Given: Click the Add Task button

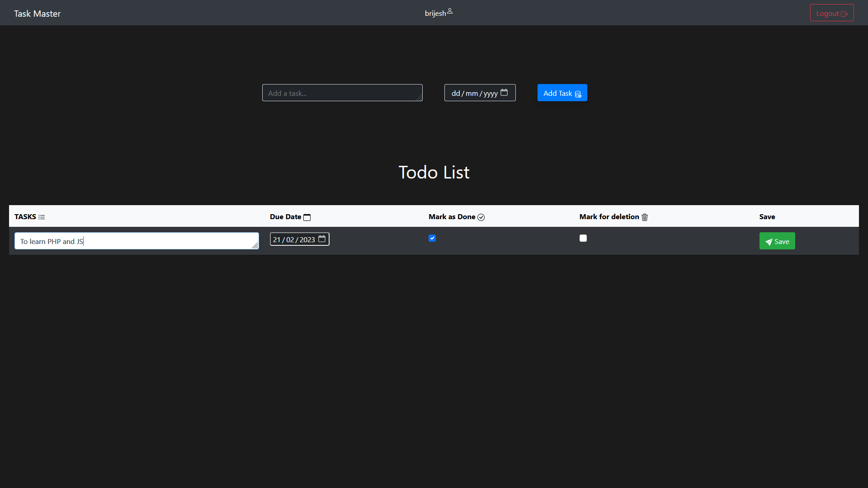Looking at the screenshot, I should pyautogui.click(x=562, y=93).
